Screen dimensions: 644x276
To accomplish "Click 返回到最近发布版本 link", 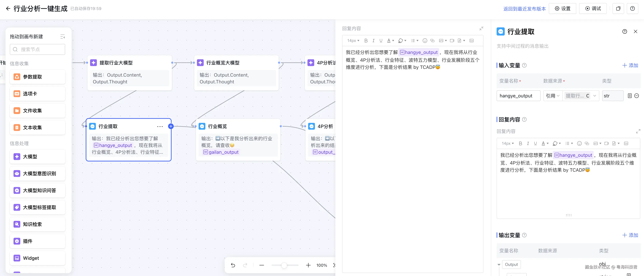I will (x=524, y=9).
